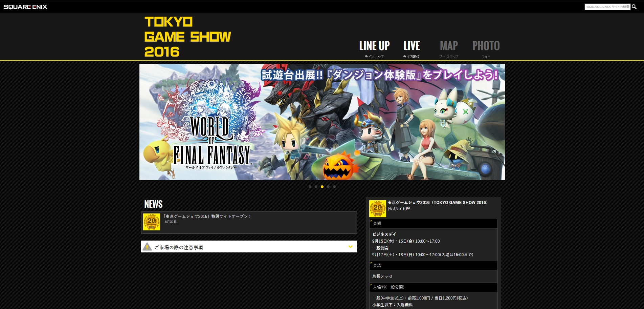The width and height of the screenshot is (644, 309).
Task: Click the 幕張メッセ venue text
Action: point(382,276)
